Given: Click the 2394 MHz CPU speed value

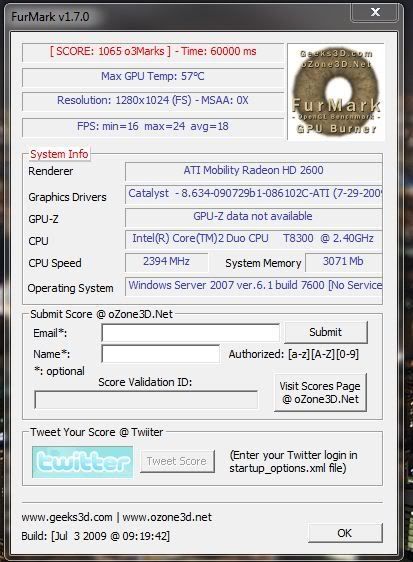Looking at the screenshot, I should pos(166,262).
